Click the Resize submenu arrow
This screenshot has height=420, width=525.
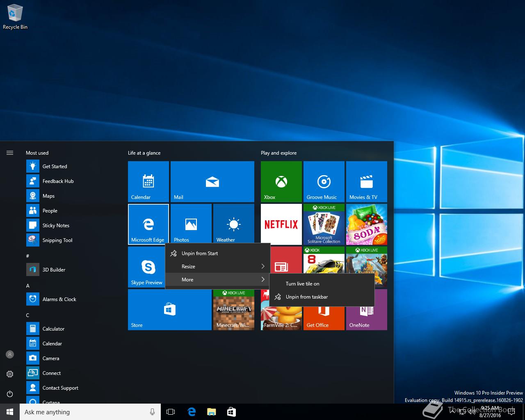click(263, 267)
